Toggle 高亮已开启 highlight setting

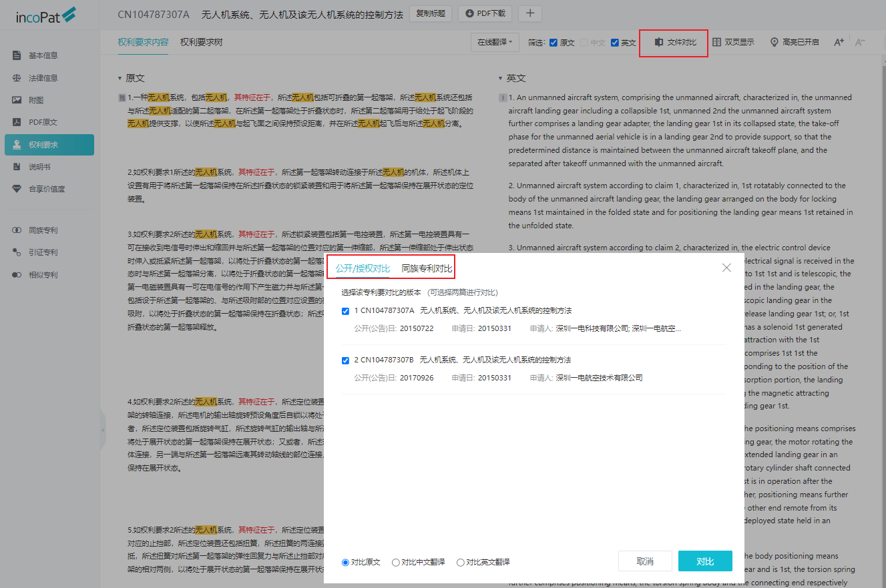795,42
